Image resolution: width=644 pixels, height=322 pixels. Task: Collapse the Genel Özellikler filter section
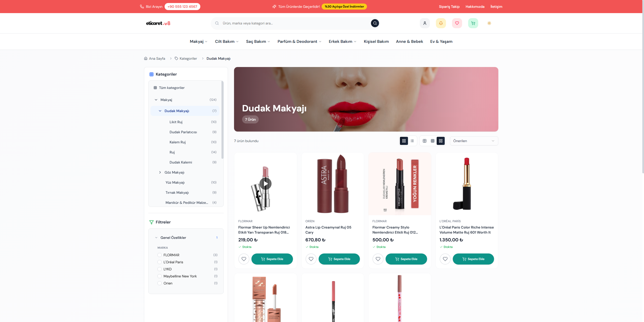point(173,238)
